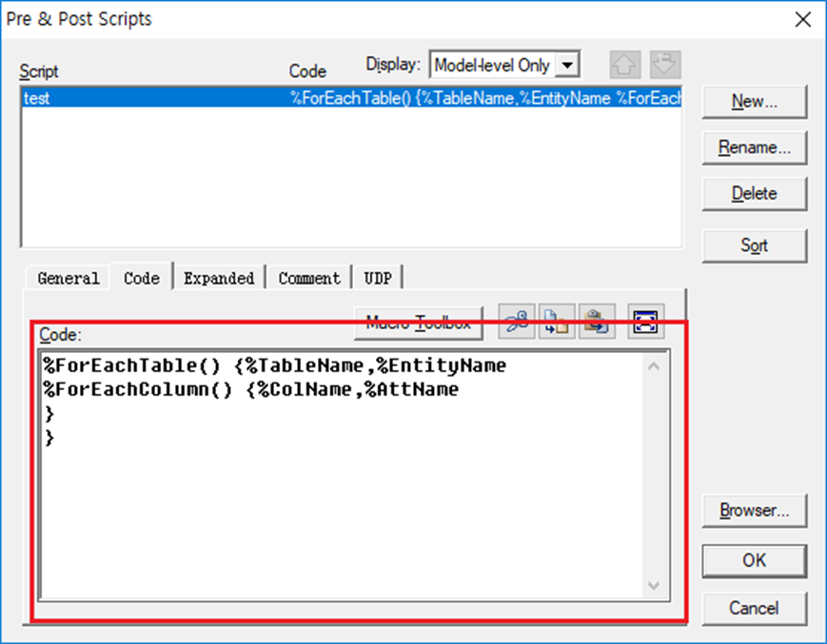Click the Copy icon above code box

click(557, 321)
